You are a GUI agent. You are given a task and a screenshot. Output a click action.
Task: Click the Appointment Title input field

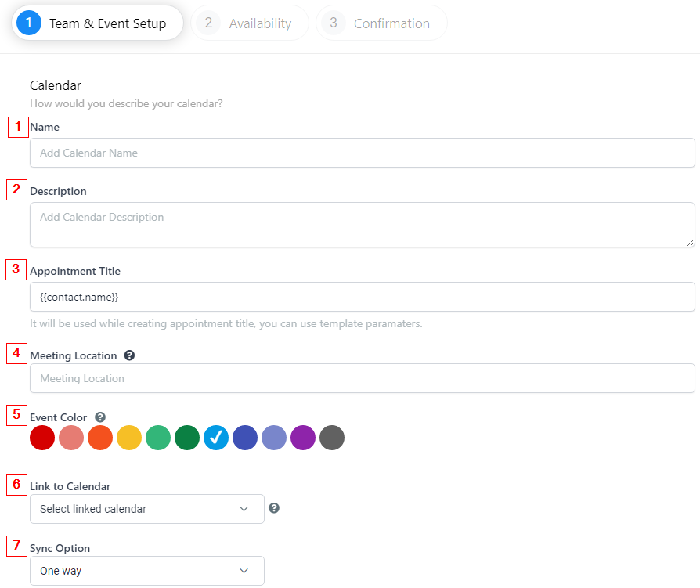click(x=362, y=297)
